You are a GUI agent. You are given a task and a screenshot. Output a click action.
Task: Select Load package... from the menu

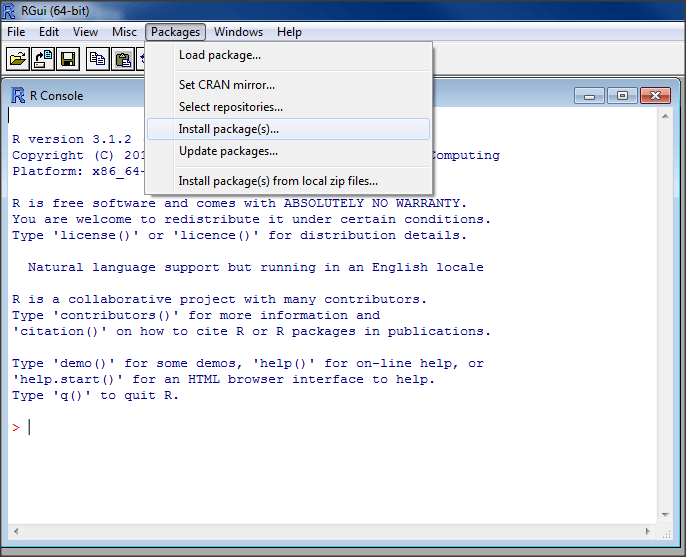pyautogui.click(x=219, y=55)
